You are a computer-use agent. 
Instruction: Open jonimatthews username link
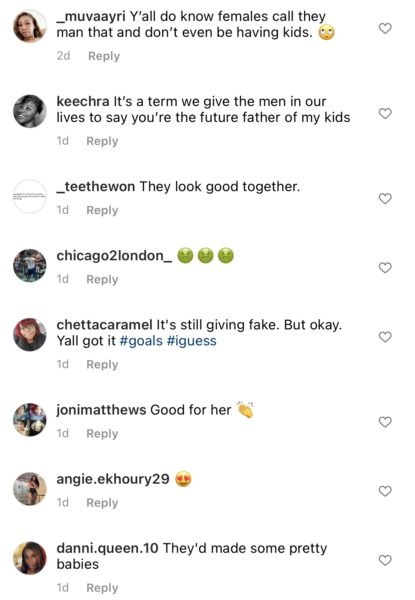[x=101, y=410]
